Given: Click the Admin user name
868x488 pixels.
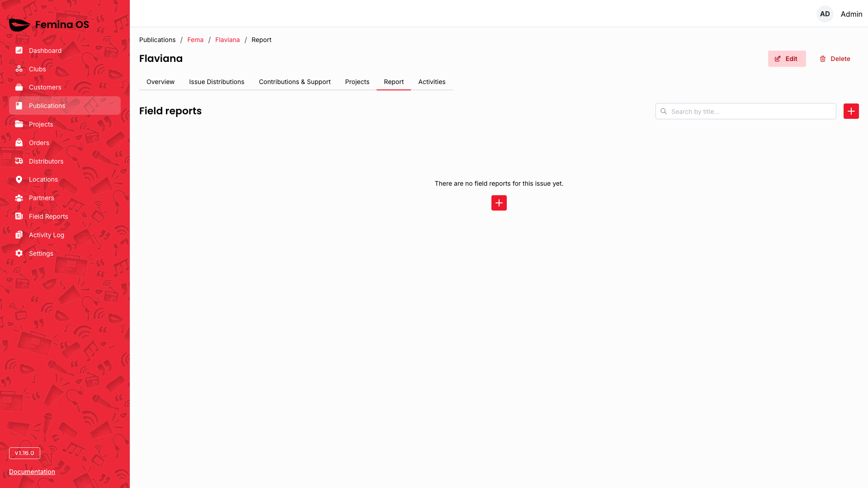Looking at the screenshot, I should coord(851,14).
